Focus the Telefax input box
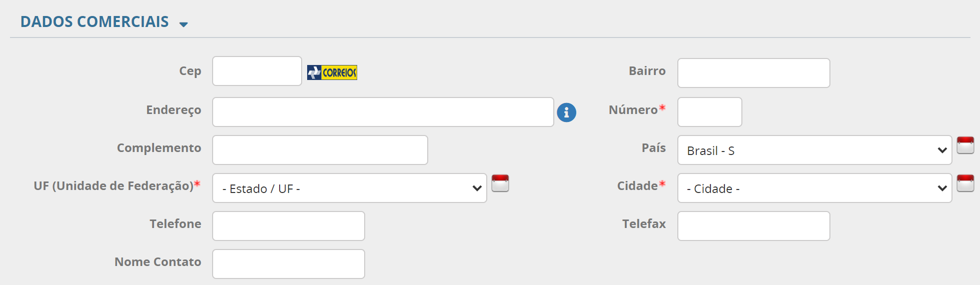Screen dimensions: 980x285 [x=753, y=226]
